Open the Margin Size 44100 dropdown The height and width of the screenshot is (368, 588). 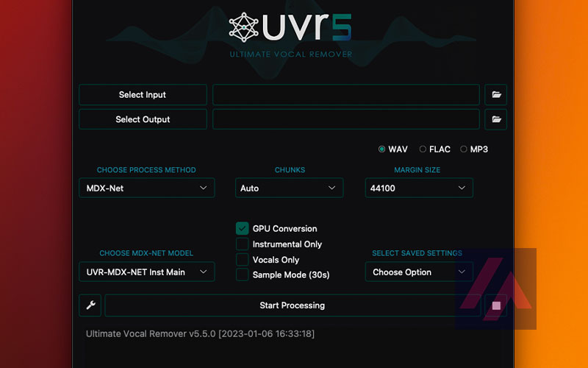pos(419,188)
